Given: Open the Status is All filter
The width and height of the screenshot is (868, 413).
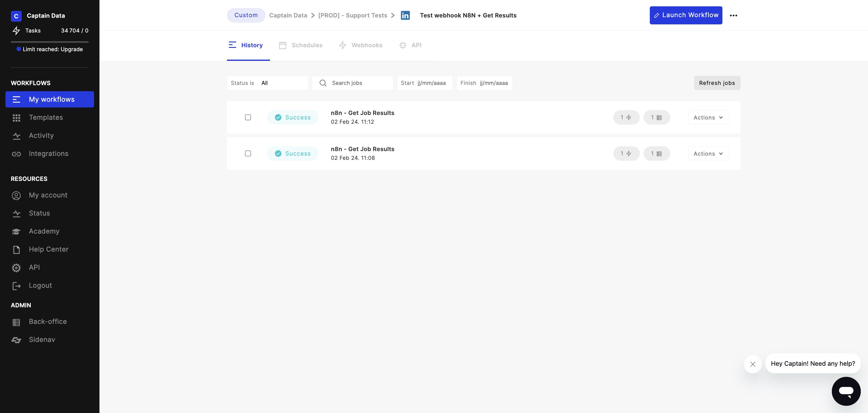Looking at the screenshot, I should (x=267, y=83).
